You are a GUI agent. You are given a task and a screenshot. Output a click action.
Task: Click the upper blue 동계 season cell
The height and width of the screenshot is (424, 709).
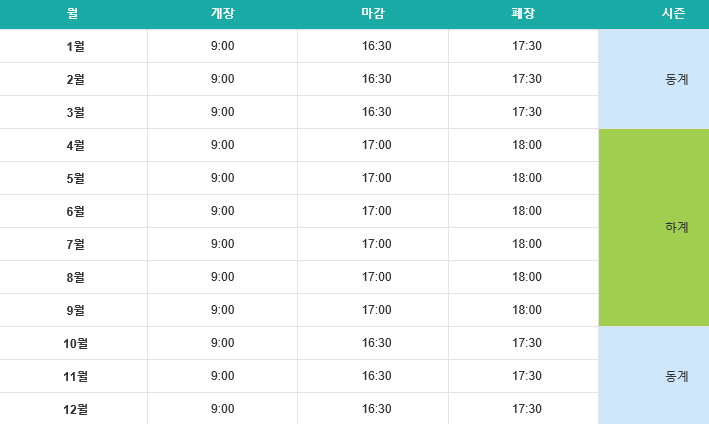pos(654,79)
